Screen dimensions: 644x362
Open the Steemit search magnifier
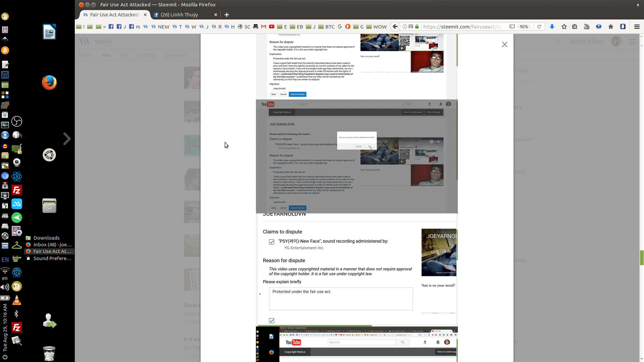click(x=557, y=41)
